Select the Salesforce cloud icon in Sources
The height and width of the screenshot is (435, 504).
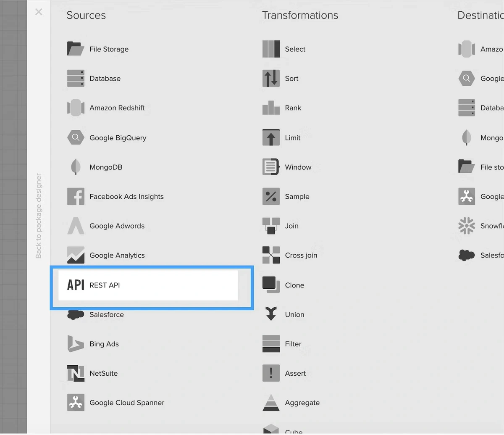tap(76, 314)
